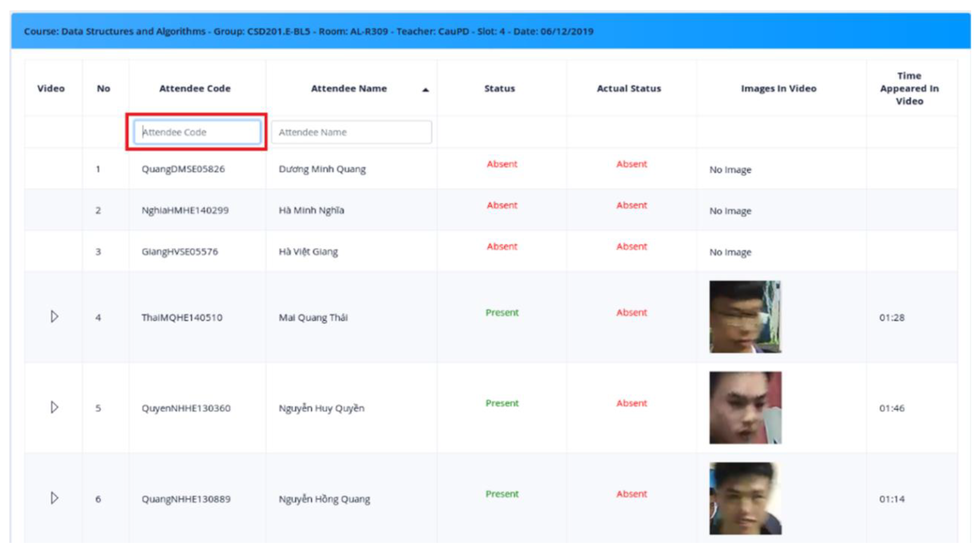Click the Status column header
This screenshot has height=554, width=980.
click(x=499, y=88)
